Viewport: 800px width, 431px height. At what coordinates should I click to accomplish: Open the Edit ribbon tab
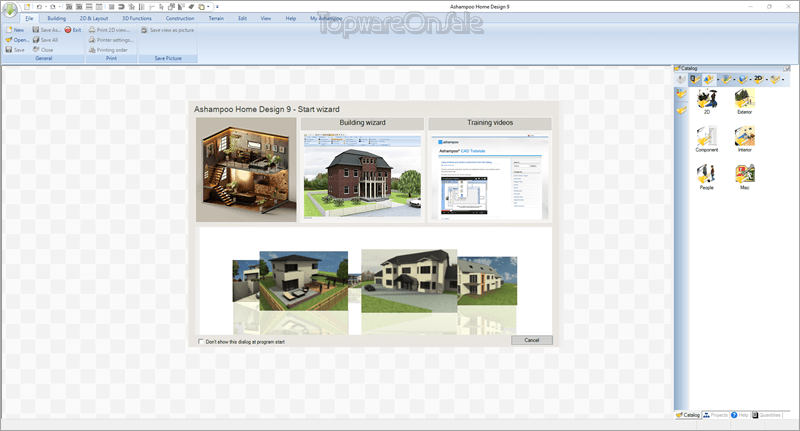tap(242, 18)
